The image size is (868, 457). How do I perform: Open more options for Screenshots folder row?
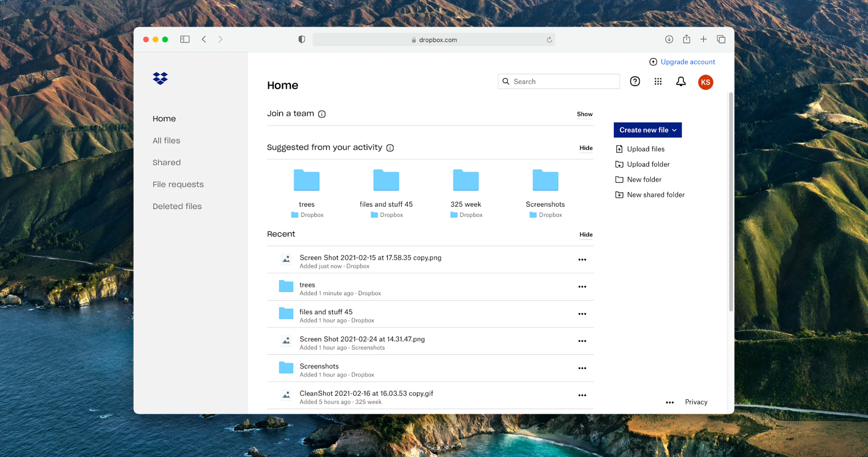[x=582, y=368]
